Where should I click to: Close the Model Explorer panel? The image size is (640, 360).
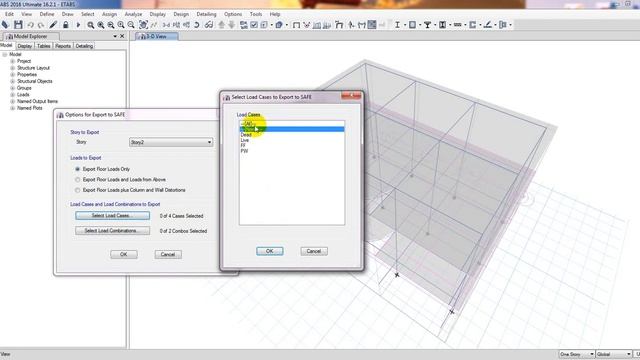click(x=122, y=36)
